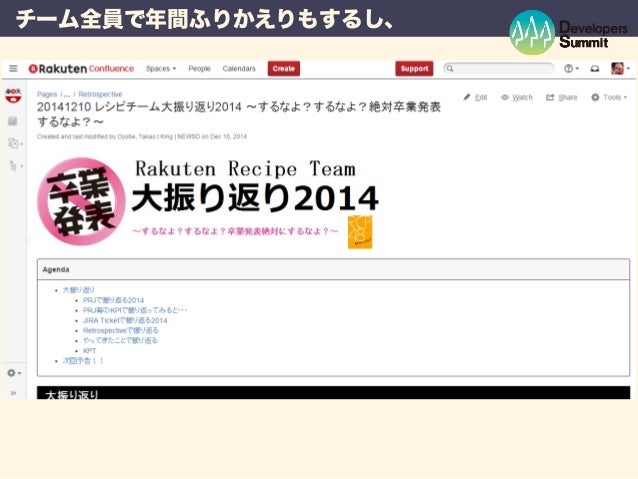638x479 pixels.
Task: Click the space logo in sidebar
Action: pyautogui.click(x=13, y=96)
